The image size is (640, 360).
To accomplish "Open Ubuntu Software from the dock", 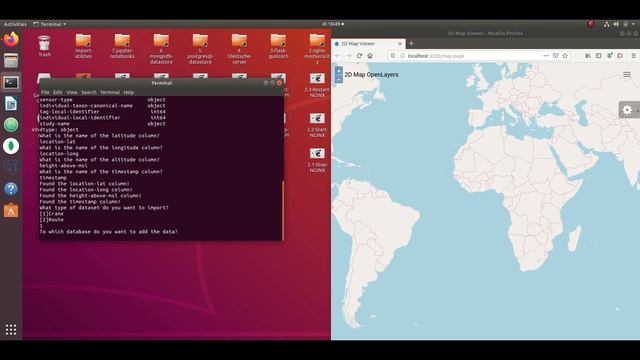I will point(11,210).
